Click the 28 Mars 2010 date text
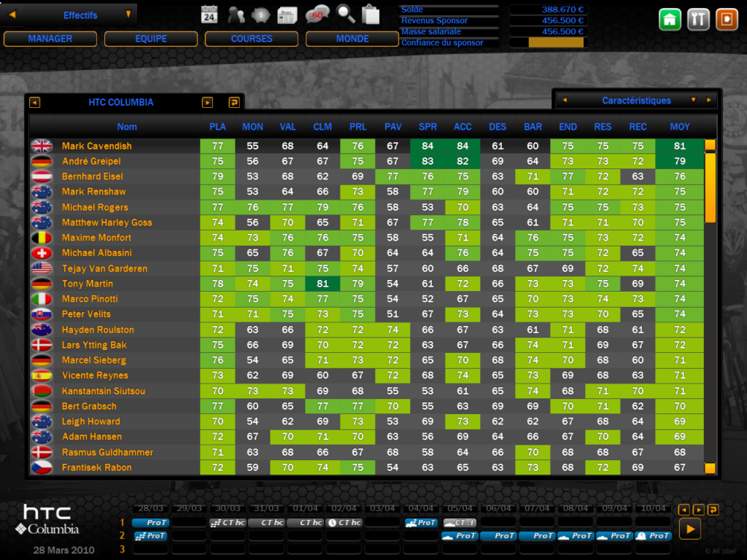Image resolution: width=747 pixels, height=560 pixels. 64,550
